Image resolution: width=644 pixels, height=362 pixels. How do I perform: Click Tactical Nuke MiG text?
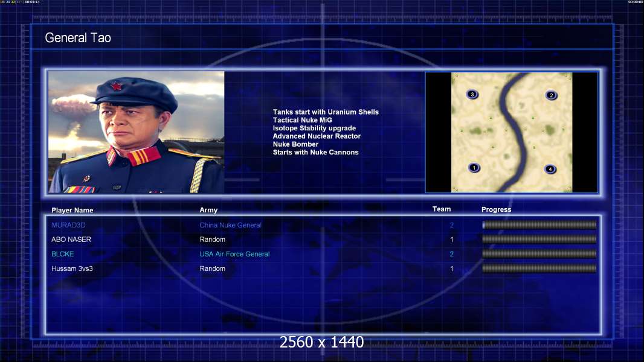(302, 120)
